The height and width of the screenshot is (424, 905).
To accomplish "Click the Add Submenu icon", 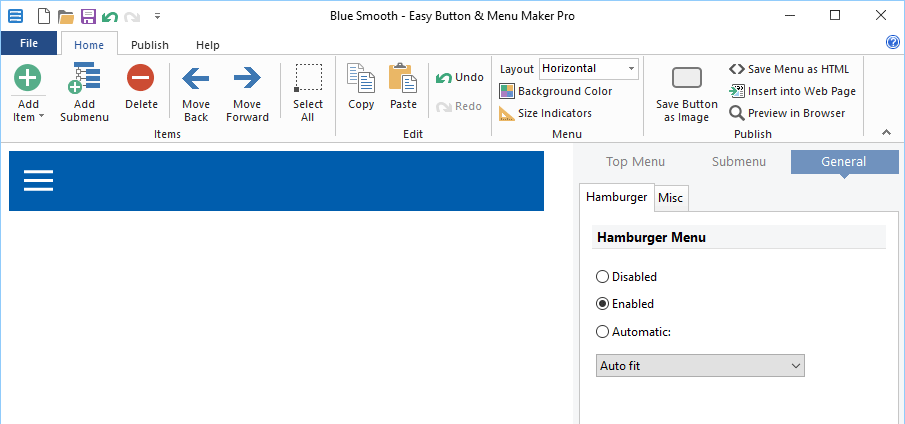I will (x=84, y=79).
